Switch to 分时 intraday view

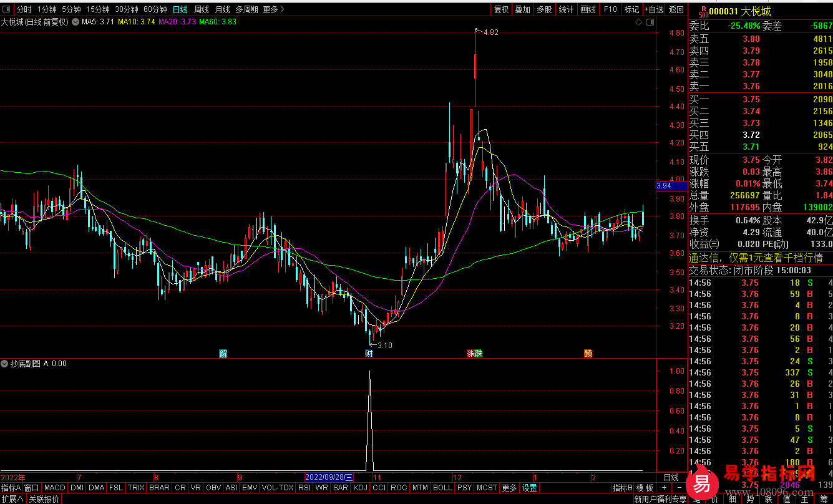coord(24,9)
